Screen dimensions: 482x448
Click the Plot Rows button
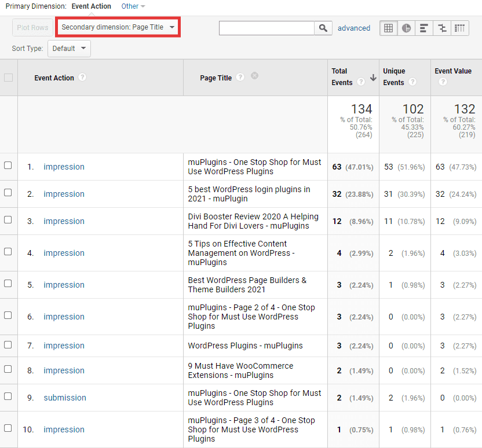tap(32, 28)
